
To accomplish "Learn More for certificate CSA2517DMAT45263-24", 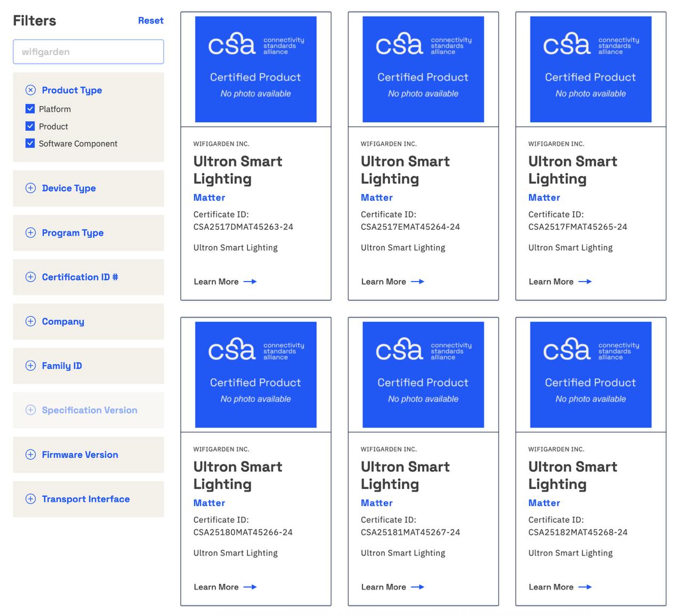I will (225, 282).
